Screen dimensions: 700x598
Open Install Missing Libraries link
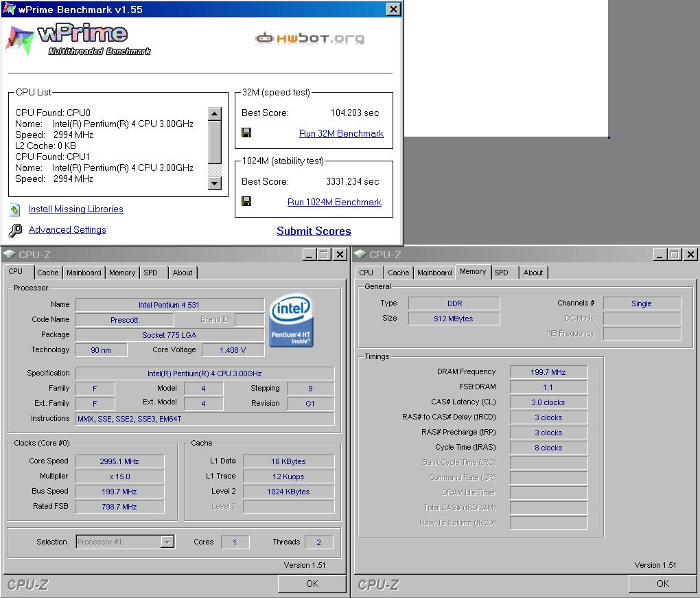[x=76, y=209]
